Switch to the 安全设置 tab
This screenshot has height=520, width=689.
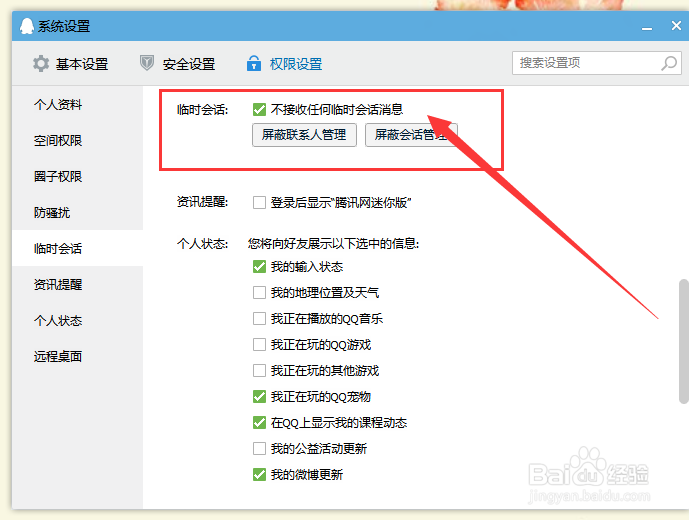coord(178,64)
